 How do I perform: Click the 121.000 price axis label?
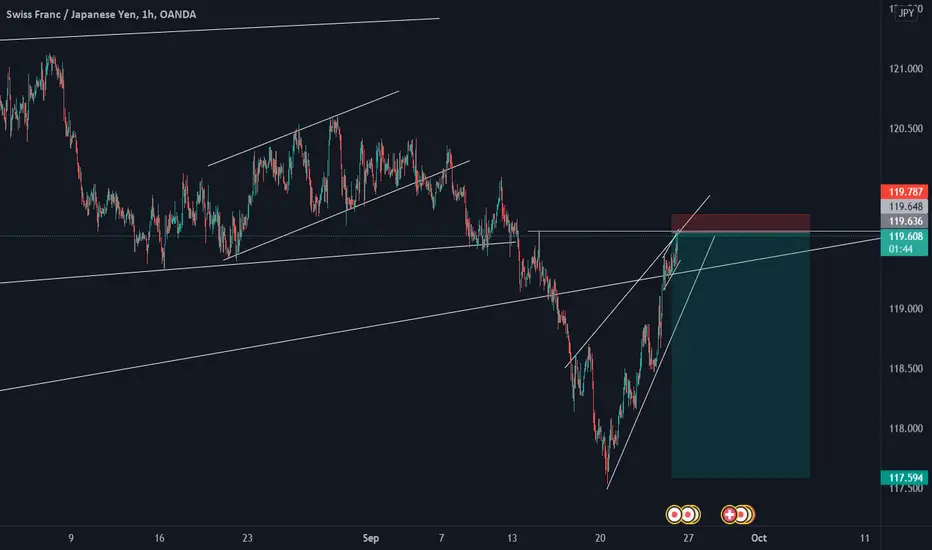(905, 69)
